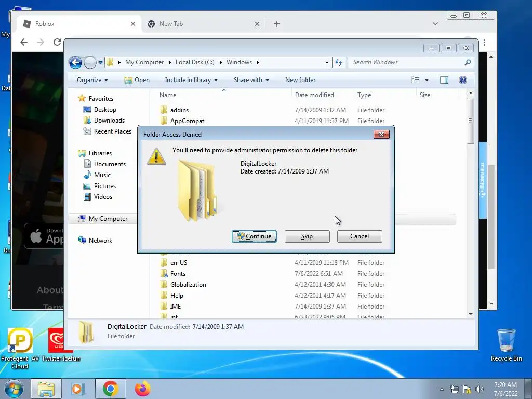The width and height of the screenshot is (532, 399).
Task: Click My Computer breadcrumb segment
Action: tap(144, 62)
